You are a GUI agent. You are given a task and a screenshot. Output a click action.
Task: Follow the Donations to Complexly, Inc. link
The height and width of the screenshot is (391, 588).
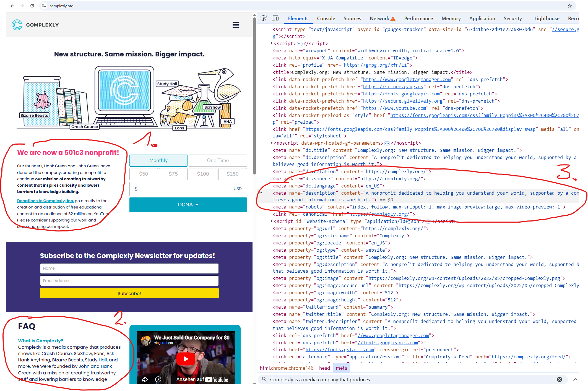[45, 201]
